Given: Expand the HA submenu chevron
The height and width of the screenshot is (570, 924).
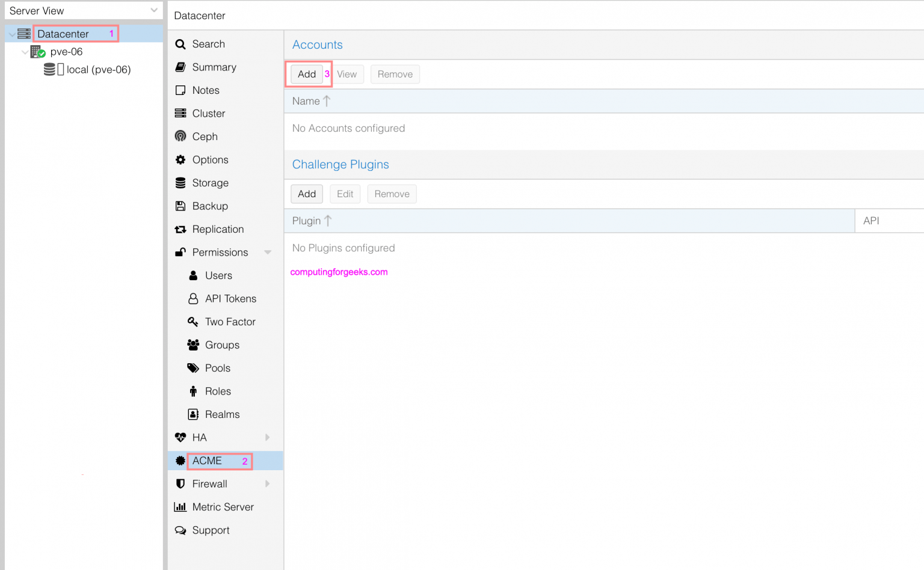Looking at the screenshot, I should point(269,437).
